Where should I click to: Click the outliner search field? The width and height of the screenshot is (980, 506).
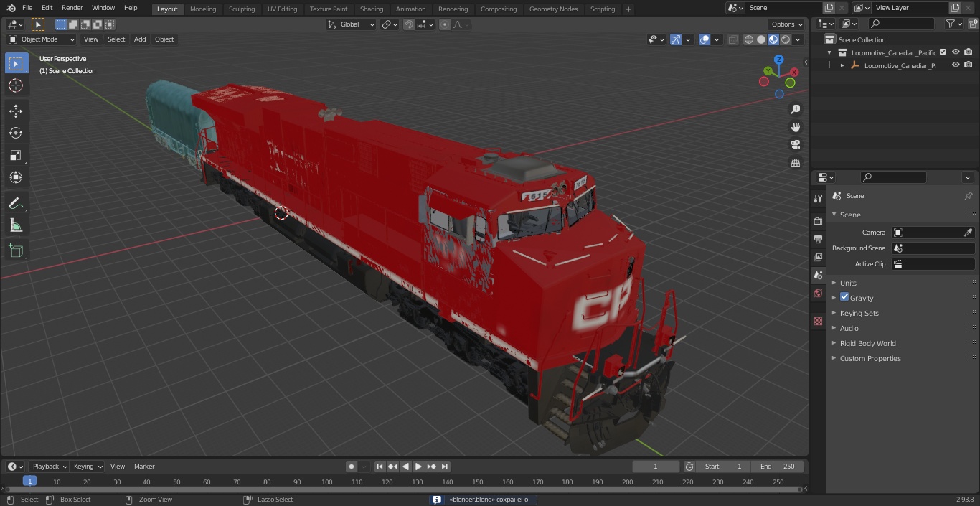pos(901,24)
